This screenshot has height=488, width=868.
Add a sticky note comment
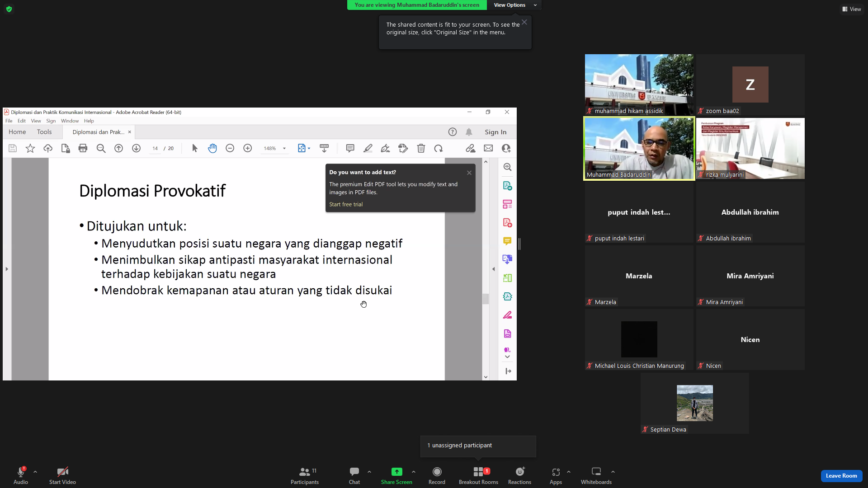click(350, 148)
